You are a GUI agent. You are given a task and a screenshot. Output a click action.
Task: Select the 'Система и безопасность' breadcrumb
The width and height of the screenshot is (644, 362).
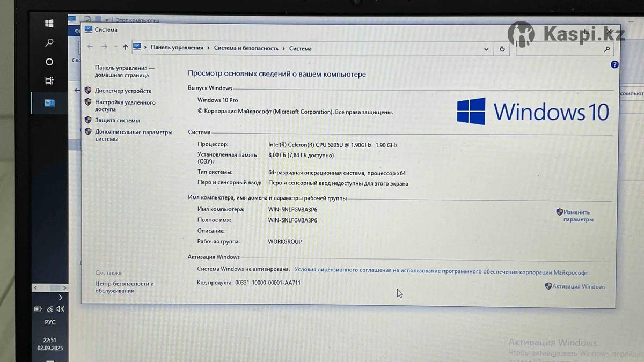tap(246, 48)
